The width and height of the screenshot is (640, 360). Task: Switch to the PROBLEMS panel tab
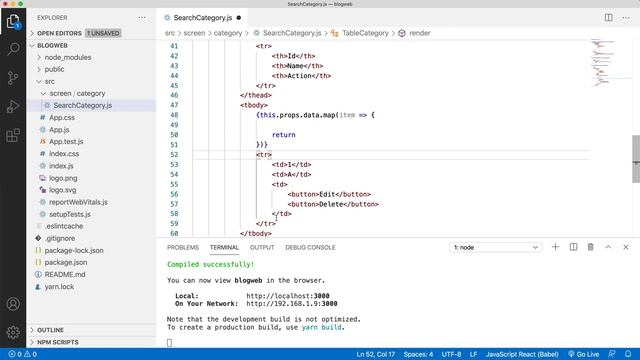[x=183, y=247]
